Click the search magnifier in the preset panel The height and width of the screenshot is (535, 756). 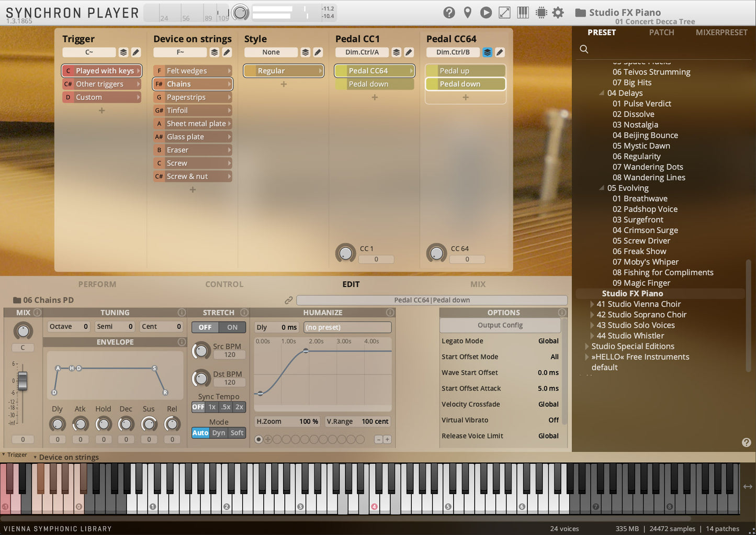tap(584, 49)
